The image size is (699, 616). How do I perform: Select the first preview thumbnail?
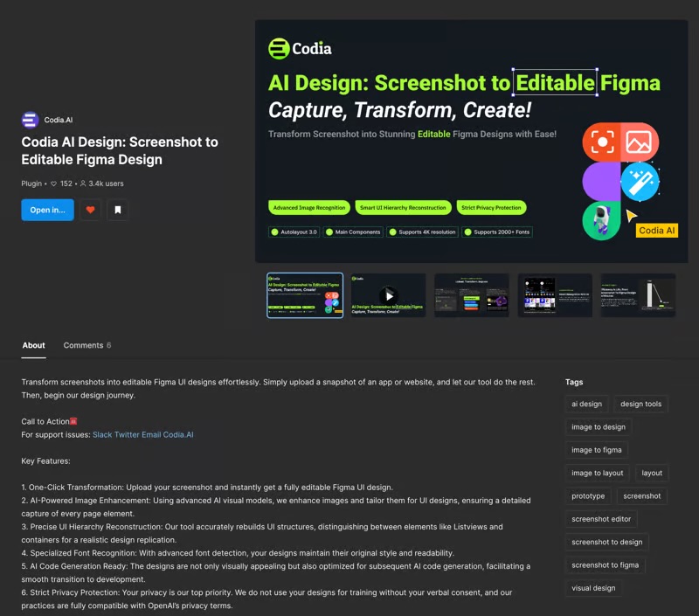click(x=305, y=295)
